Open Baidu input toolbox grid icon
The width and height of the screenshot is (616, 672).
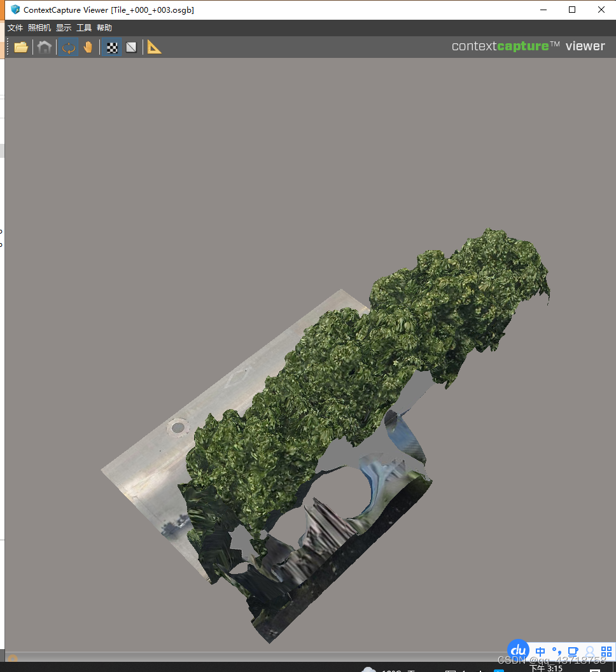click(606, 652)
